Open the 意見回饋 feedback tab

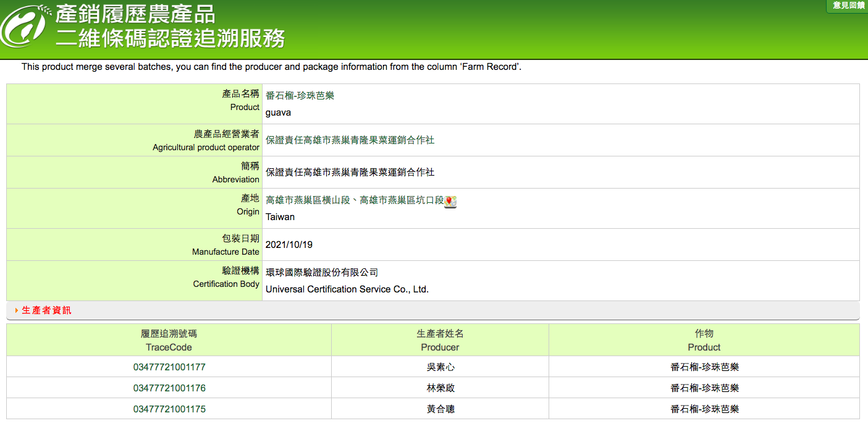pos(848,6)
